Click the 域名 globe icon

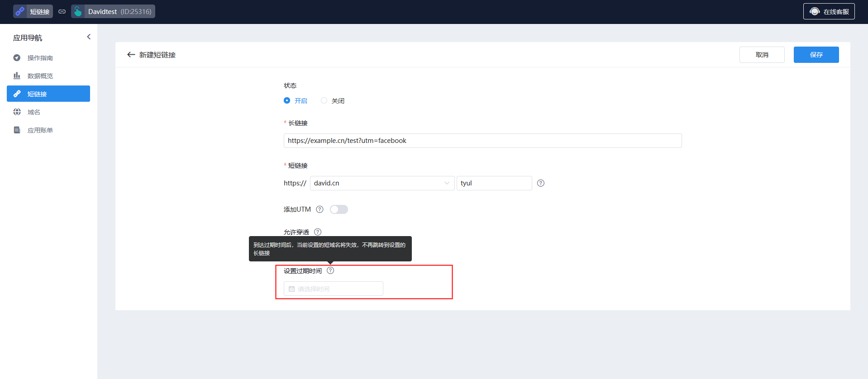[17, 112]
